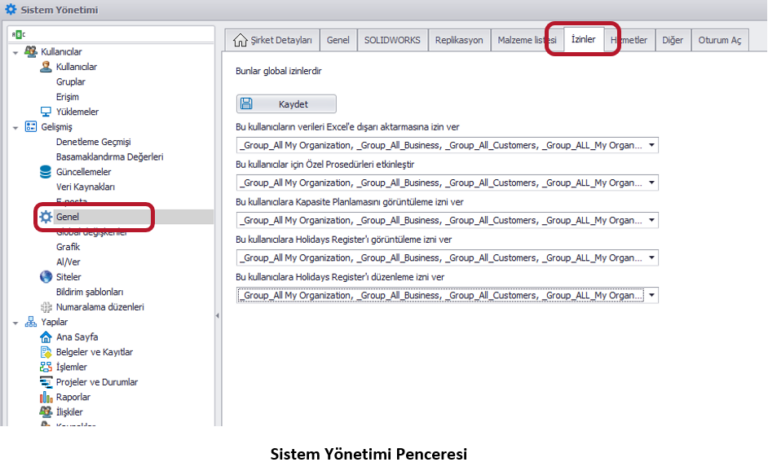The width and height of the screenshot is (768, 471).
Task: Click the Belgeler ve Kayıtlar icon
Action: click(46, 351)
